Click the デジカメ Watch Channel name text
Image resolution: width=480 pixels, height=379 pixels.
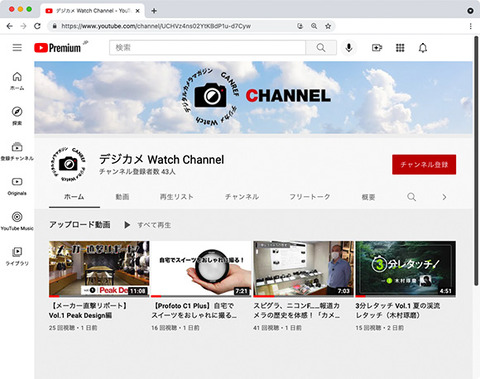pos(162,159)
